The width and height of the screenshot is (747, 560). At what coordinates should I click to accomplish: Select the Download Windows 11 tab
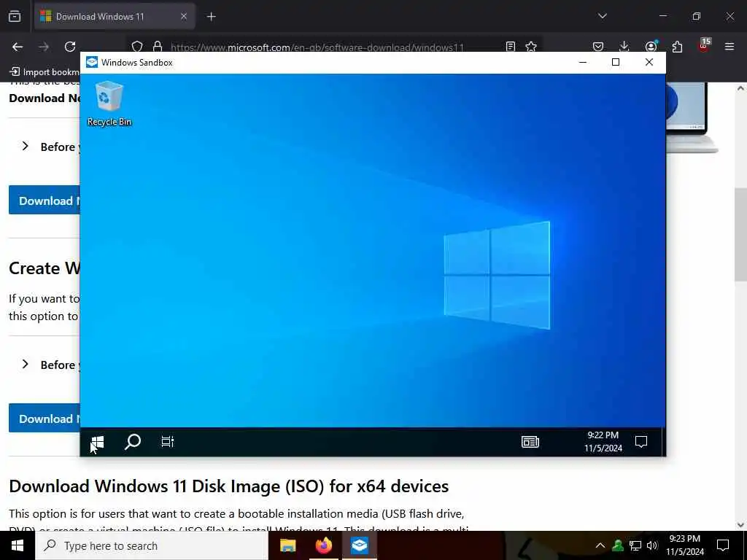(x=115, y=17)
